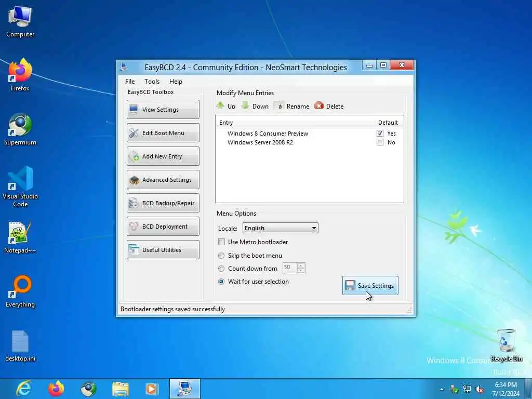Select the Windows 8 Consumer Preview entry
Viewport: 532px width, 399px height.
point(268,134)
